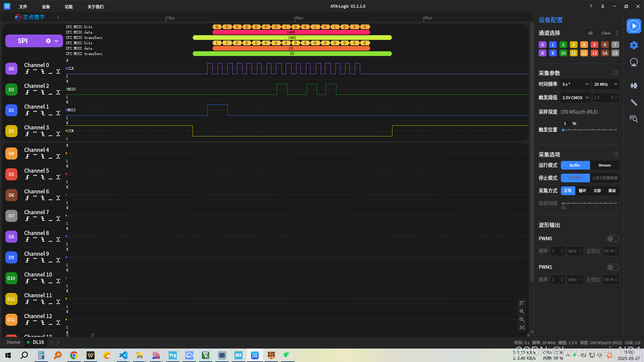Viewport: 644px width, 362px height.
Task: Toggle channel 5 color swatch
Action: coord(594,45)
